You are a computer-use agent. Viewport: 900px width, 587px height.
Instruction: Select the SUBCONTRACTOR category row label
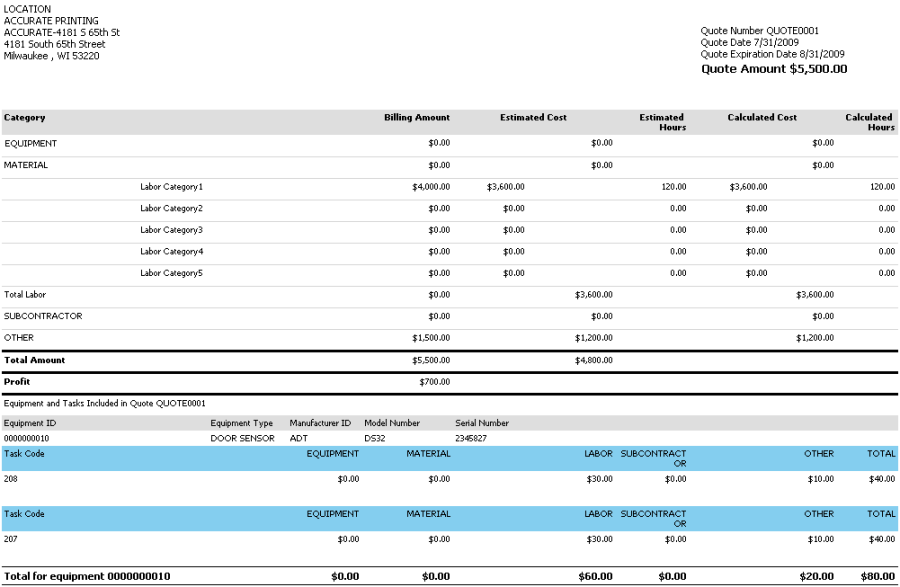[43, 316]
